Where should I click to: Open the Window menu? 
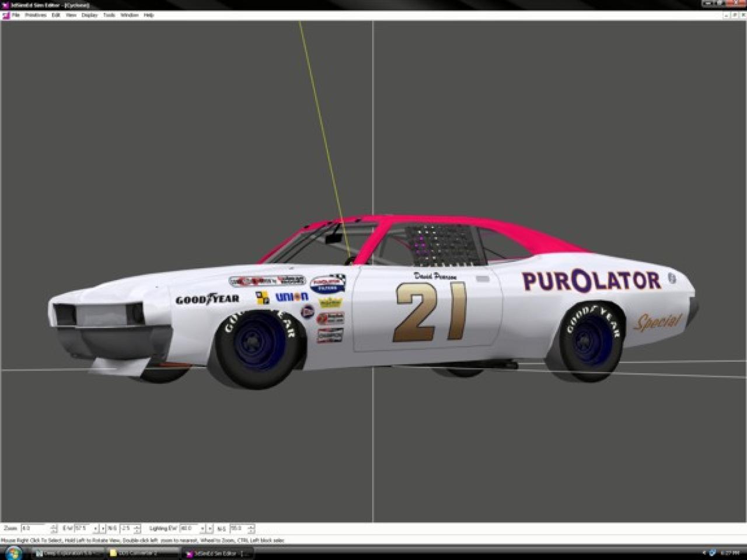[x=129, y=15]
